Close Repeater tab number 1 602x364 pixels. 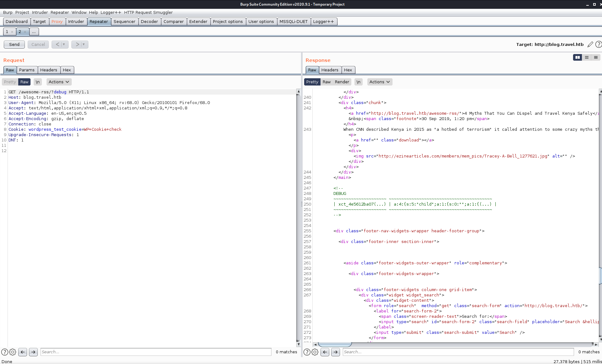(x=12, y=32)
